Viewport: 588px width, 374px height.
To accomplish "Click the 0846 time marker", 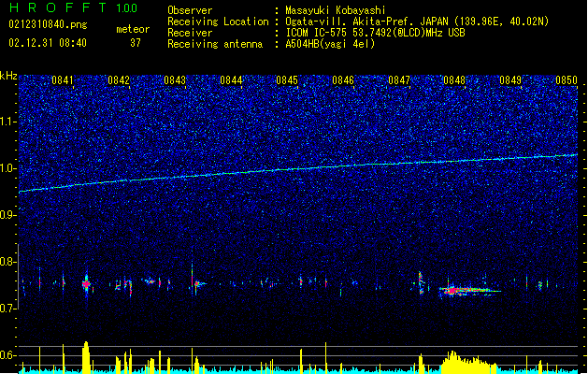I will 343,80.
